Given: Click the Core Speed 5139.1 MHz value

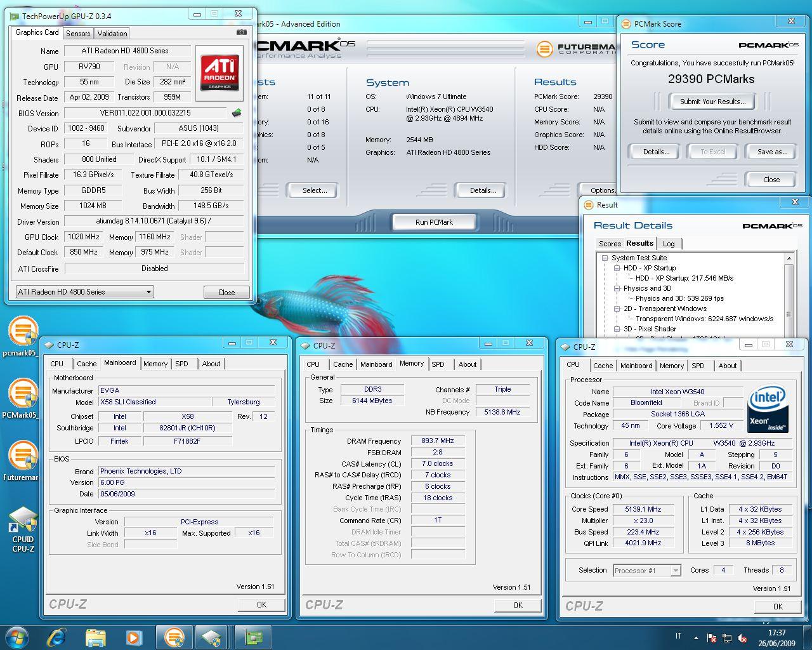Looking at the screenshot, I should (643, 509).
